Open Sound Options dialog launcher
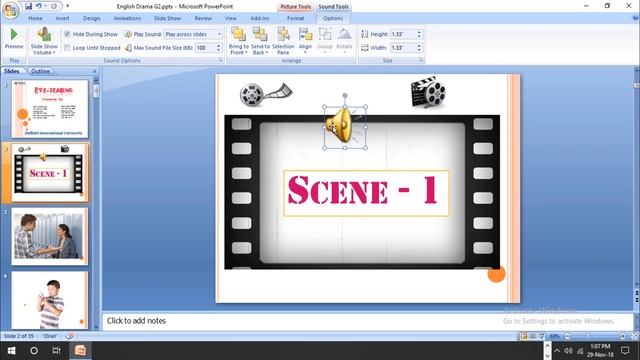 click(x=220, y=60)
